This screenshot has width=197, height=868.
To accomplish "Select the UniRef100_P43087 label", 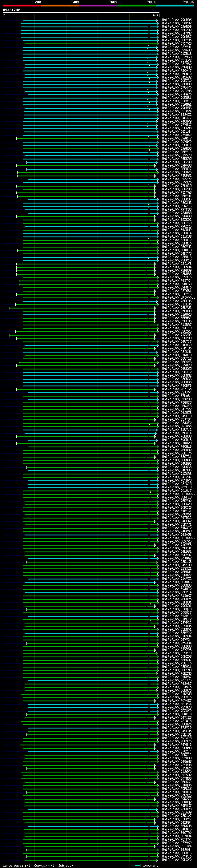I will [176, 684].
